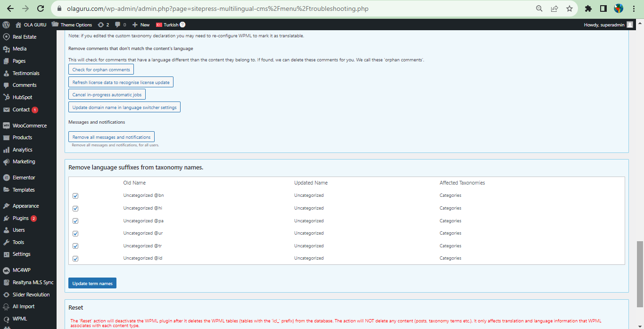Click the share page icon in address bar

[x=554, y=8]
